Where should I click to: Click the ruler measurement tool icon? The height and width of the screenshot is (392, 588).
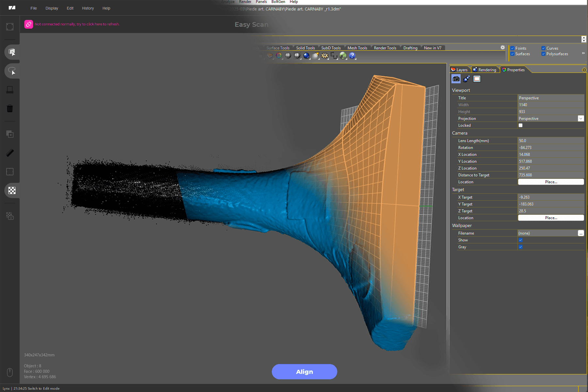pyautogui.click(x=10, y=153)
